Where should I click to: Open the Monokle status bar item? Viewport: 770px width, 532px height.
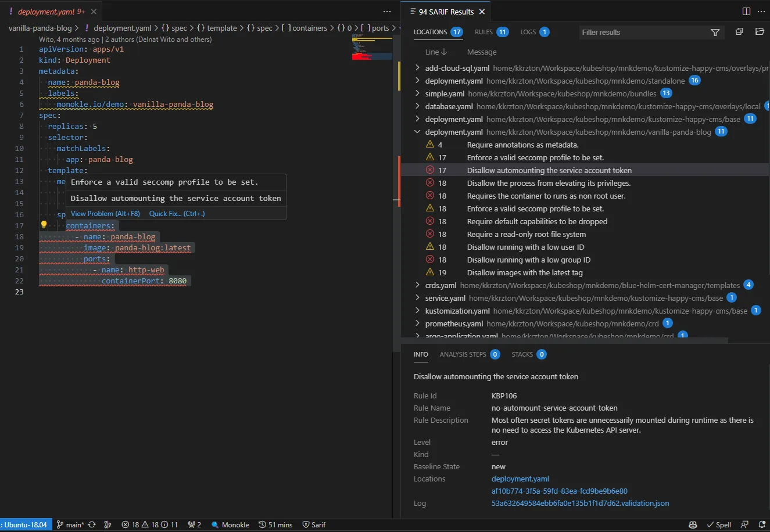(x=230, y=524)
